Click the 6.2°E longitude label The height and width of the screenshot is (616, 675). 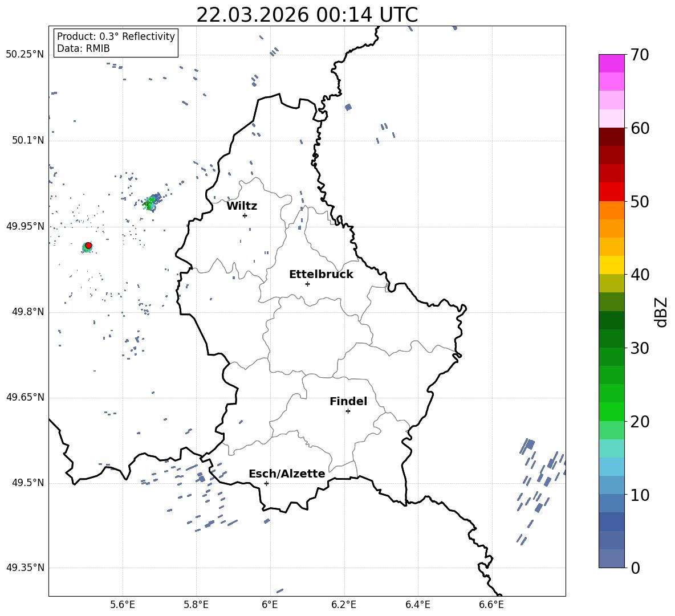pyautogui.click(x=344, y=605)
